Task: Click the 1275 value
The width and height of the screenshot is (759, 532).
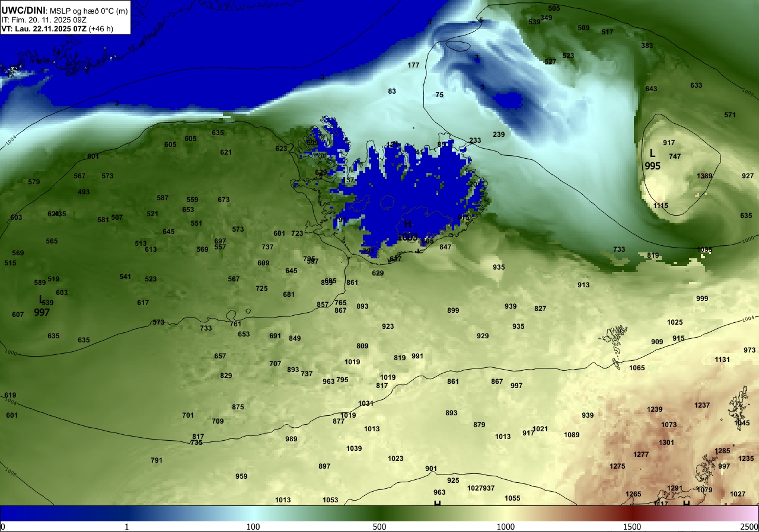Action: (617, 466)
